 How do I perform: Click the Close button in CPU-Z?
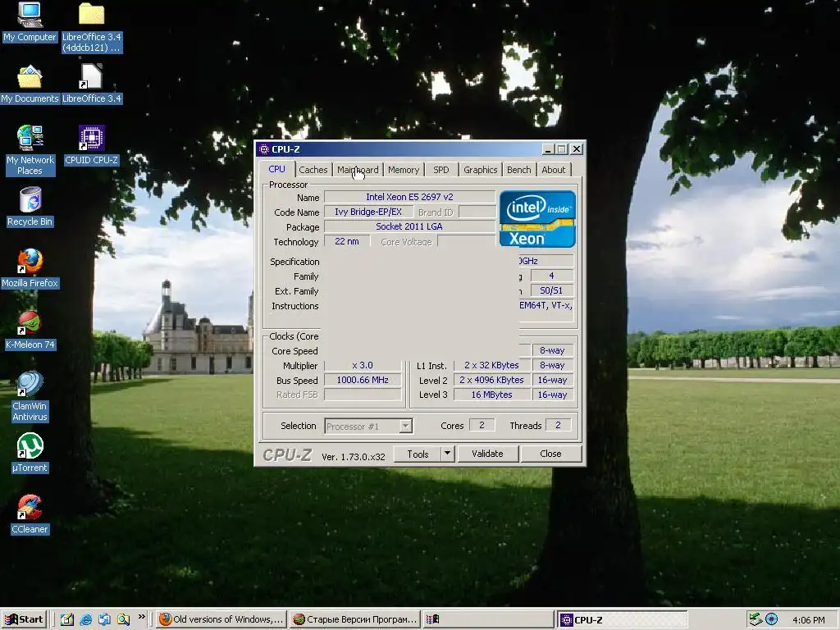pos(550,454)
